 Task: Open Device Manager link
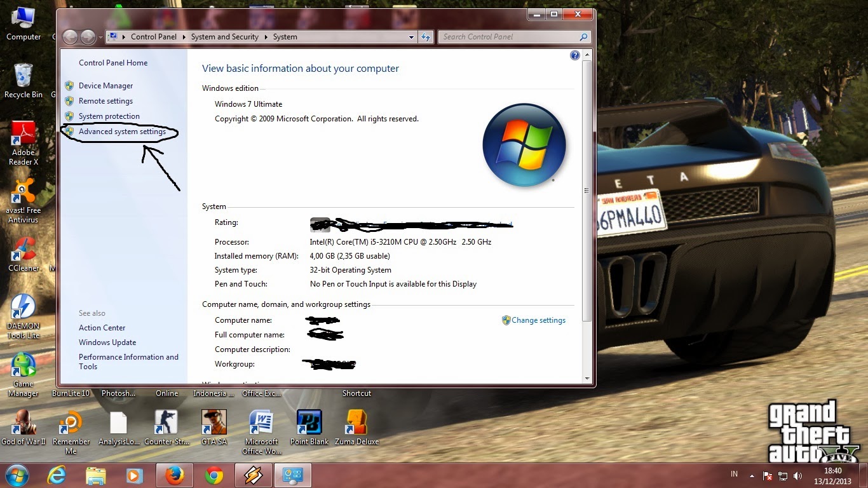[x=106, y=86]
